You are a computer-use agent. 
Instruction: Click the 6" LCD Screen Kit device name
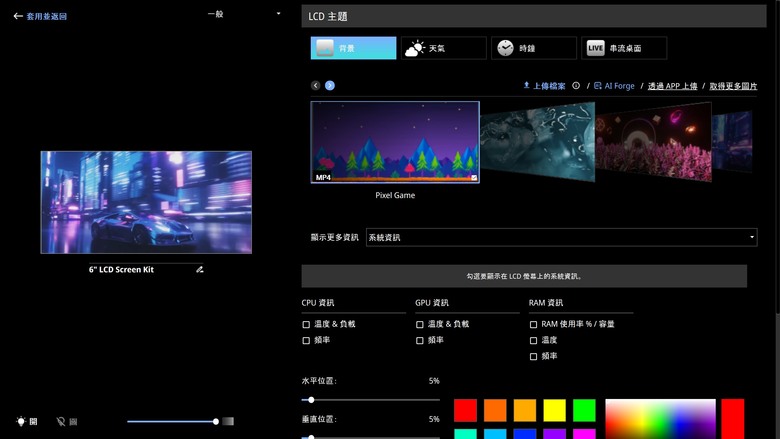click(121, 269)
